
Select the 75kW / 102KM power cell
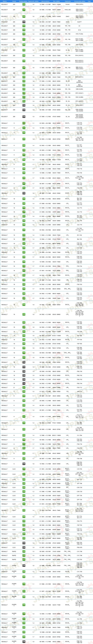coord(56,89)
